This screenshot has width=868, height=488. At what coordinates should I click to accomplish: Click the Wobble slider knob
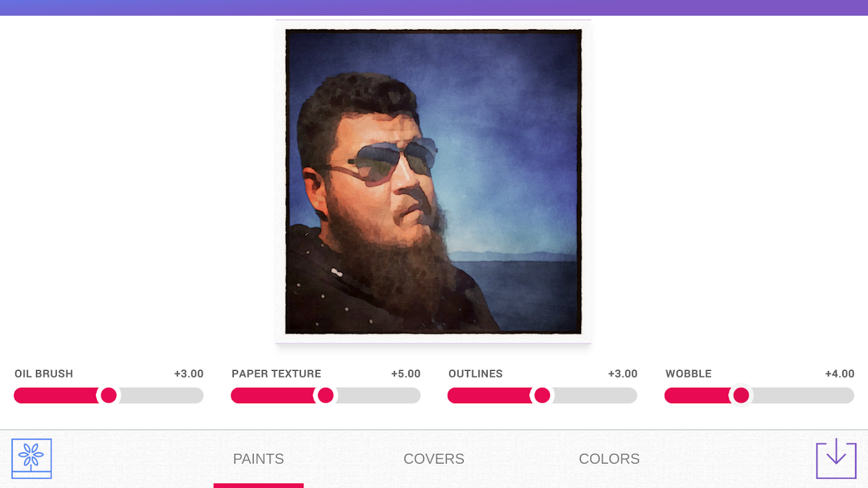(741, 395)
